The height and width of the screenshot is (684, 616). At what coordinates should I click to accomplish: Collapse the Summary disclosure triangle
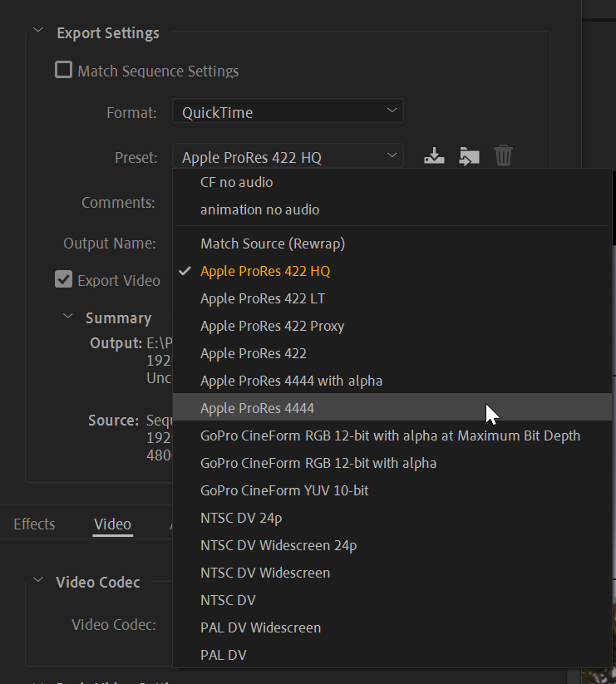click(69, 317)
